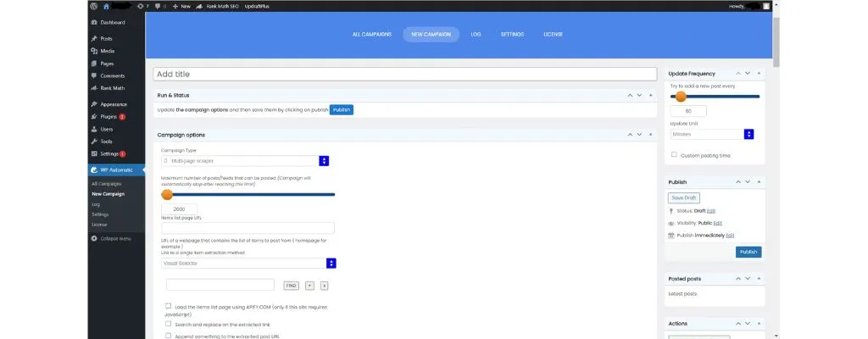The width and height of the screenshot is (868, 339).
Task: Click the plus New icon in admin bar
Action: click(x=175, y=6)
